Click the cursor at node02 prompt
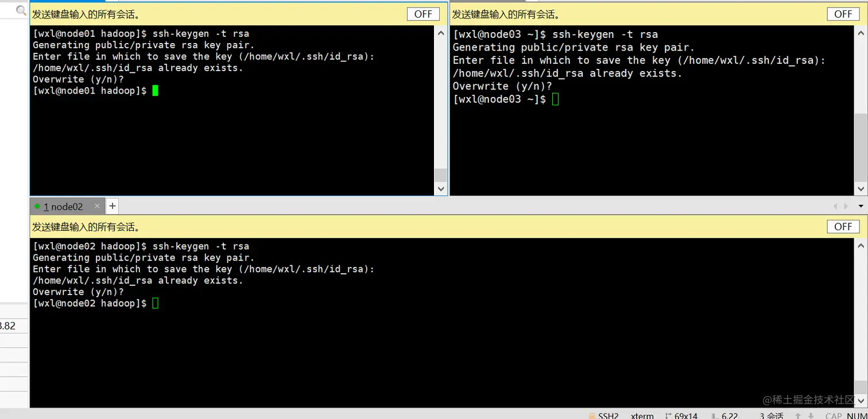 [155, 303]
